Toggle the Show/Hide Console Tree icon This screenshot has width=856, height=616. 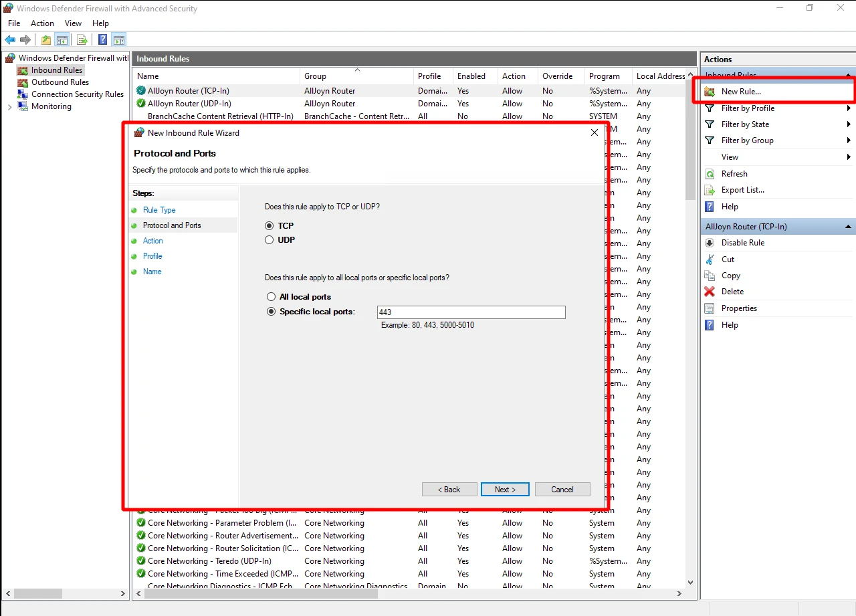point(62,40)
